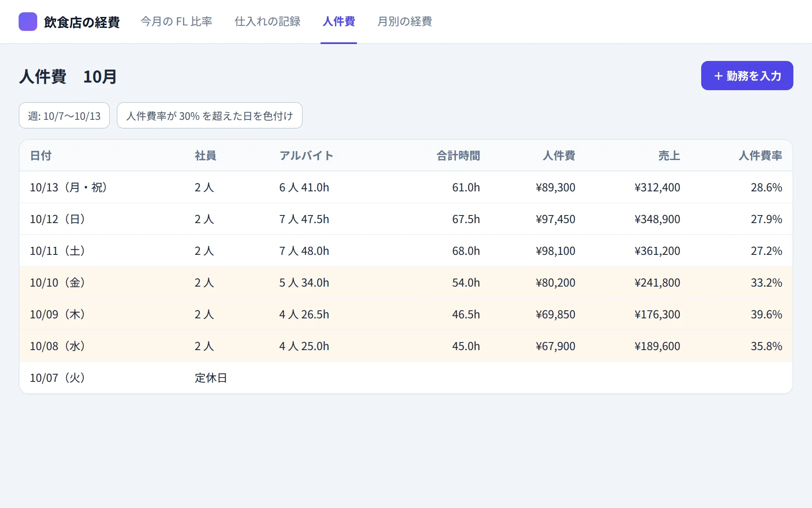
Task: Select the 10/07（火）date cell
Action: pyautogui.click(x=58, y=378)
